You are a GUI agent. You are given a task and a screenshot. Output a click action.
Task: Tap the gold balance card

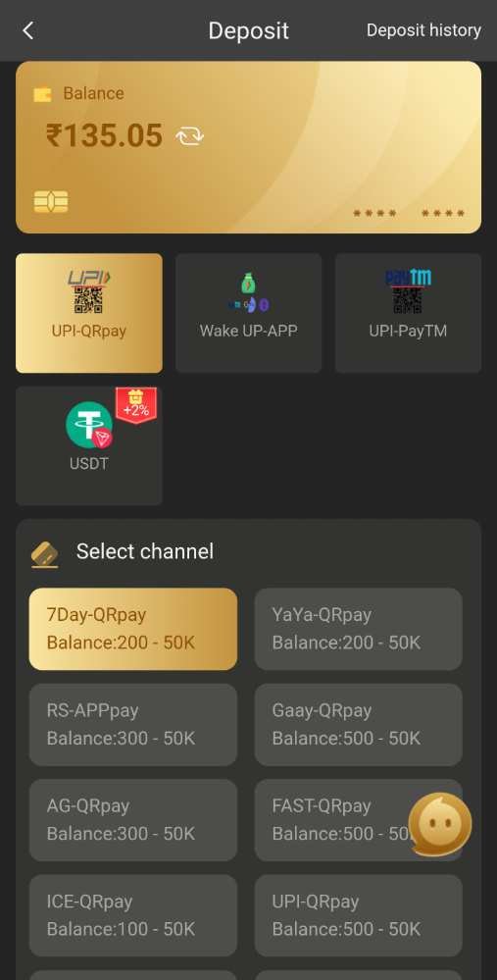point(249,147)
